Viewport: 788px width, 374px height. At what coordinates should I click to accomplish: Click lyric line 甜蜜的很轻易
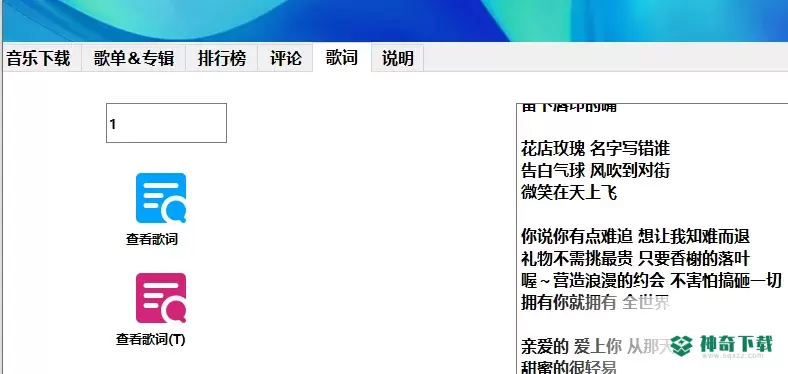tap(569, 366)
